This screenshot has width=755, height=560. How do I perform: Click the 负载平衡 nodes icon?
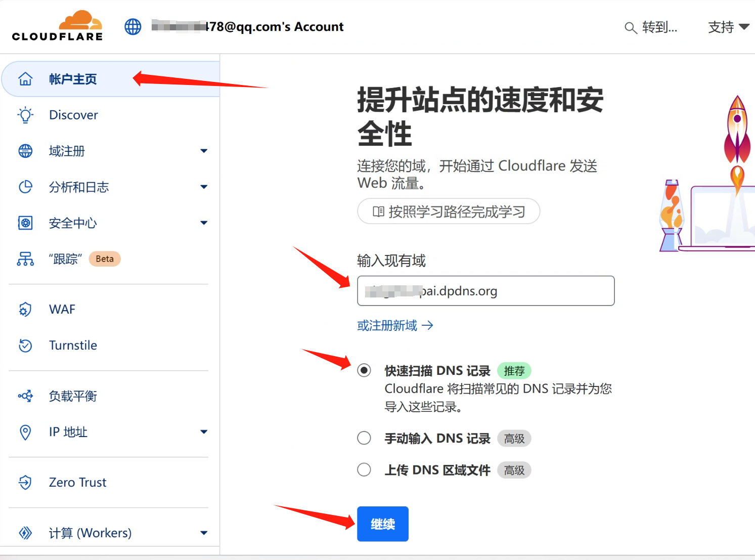click(x=25, y=396)
